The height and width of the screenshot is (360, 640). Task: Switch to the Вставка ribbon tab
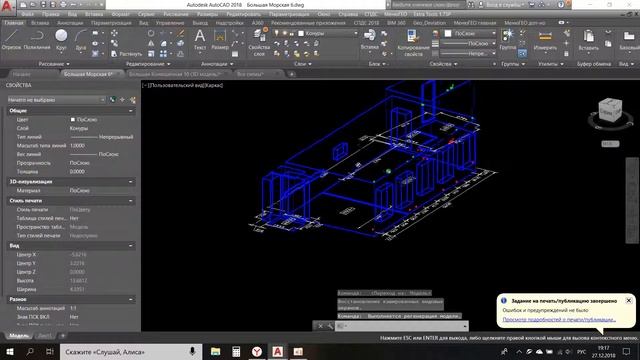pos(40,23)
